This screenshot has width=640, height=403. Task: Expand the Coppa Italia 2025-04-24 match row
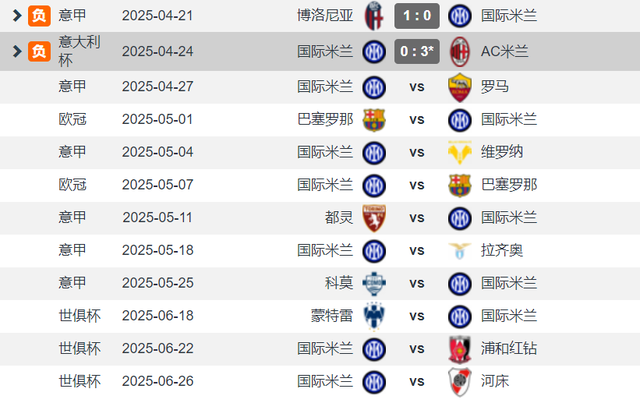click(x=16, y=51)
